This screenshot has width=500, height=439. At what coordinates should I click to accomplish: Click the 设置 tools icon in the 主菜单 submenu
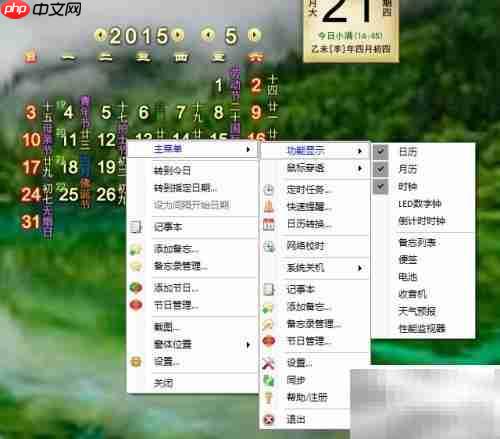pyautogui.click(x=269, y=363)
